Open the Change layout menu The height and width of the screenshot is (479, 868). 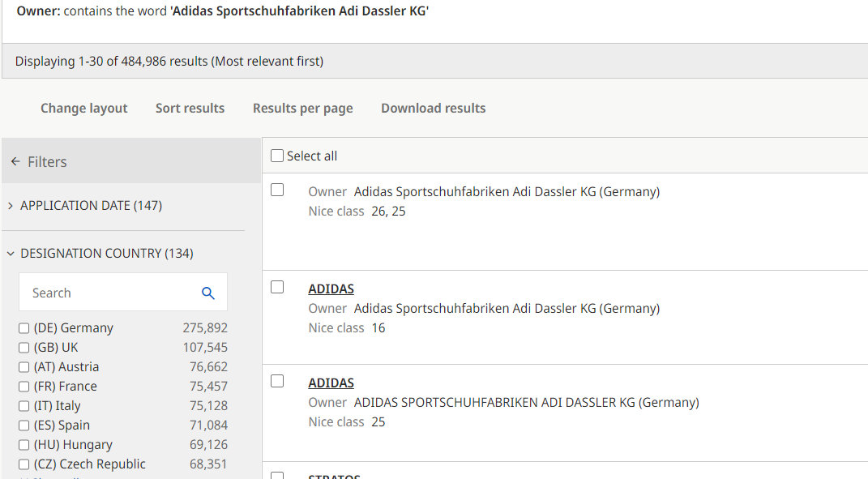[84, 109]
